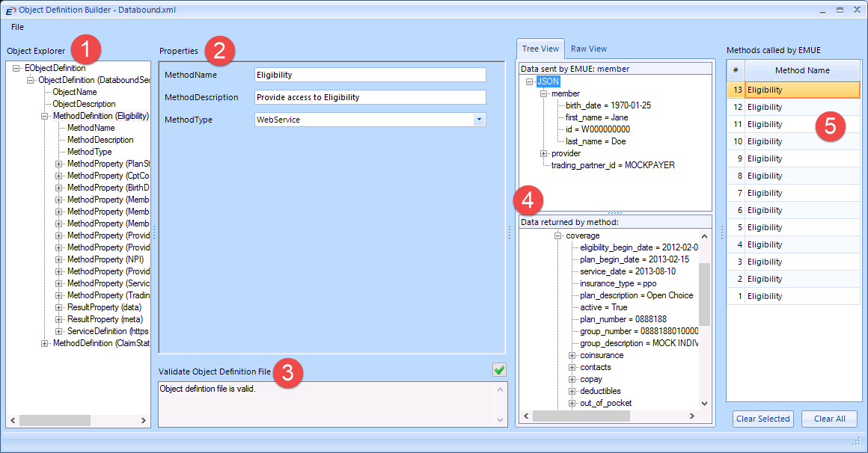The image size is (868, 453).
Task: Expand the out_of_pocket node
Action: (572, 403)
